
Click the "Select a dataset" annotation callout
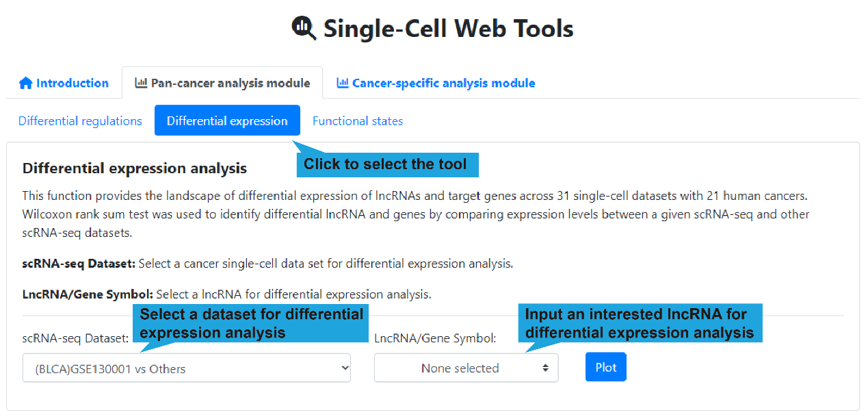point(251,323)
